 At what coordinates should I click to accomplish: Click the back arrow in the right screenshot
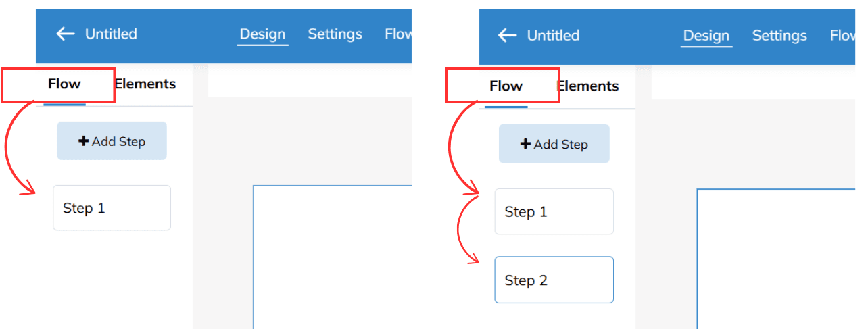pos(507,35)
